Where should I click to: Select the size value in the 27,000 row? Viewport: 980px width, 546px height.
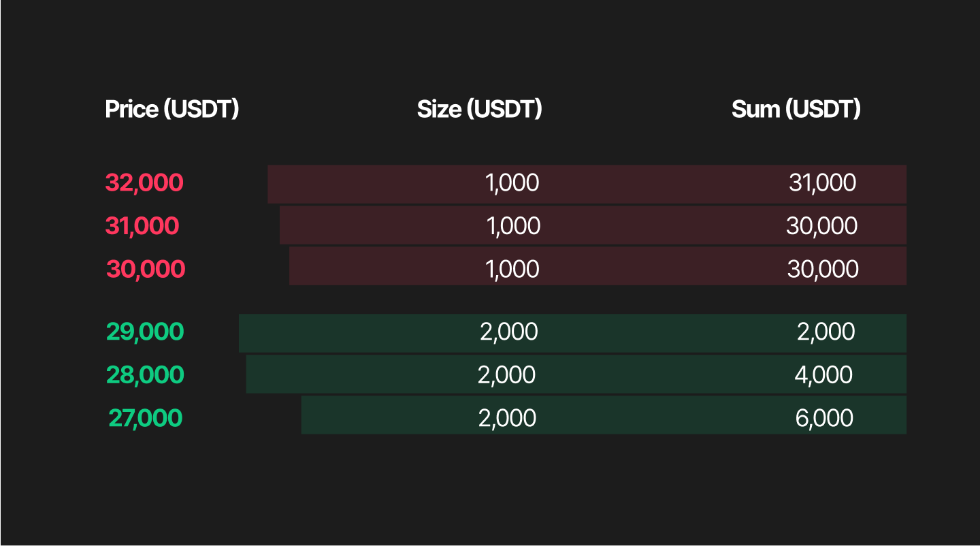508,418
